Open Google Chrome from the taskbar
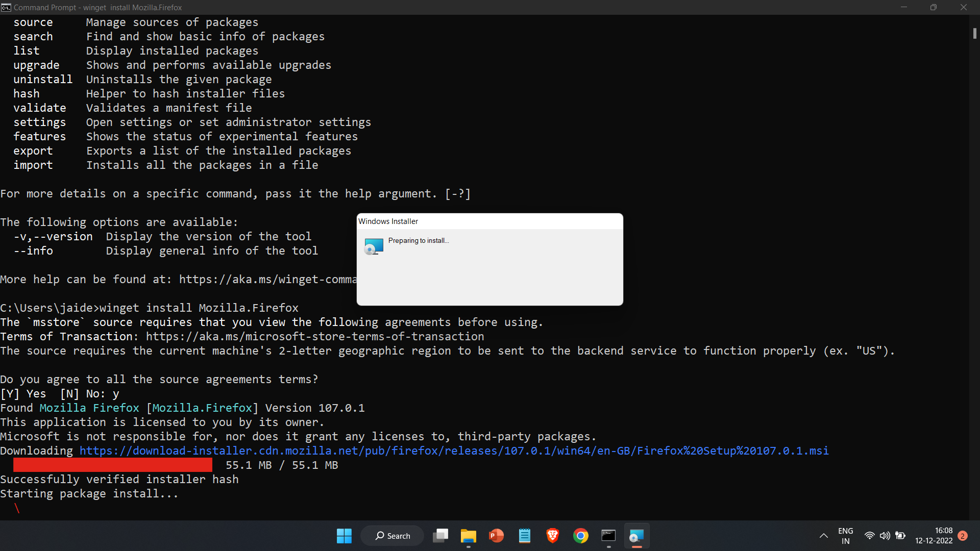 click(x=581, y=536)
